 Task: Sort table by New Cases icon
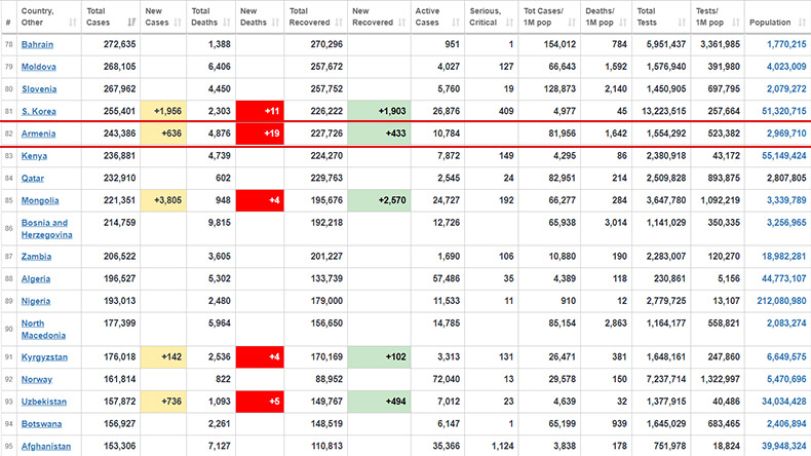(x=177, y=22)
